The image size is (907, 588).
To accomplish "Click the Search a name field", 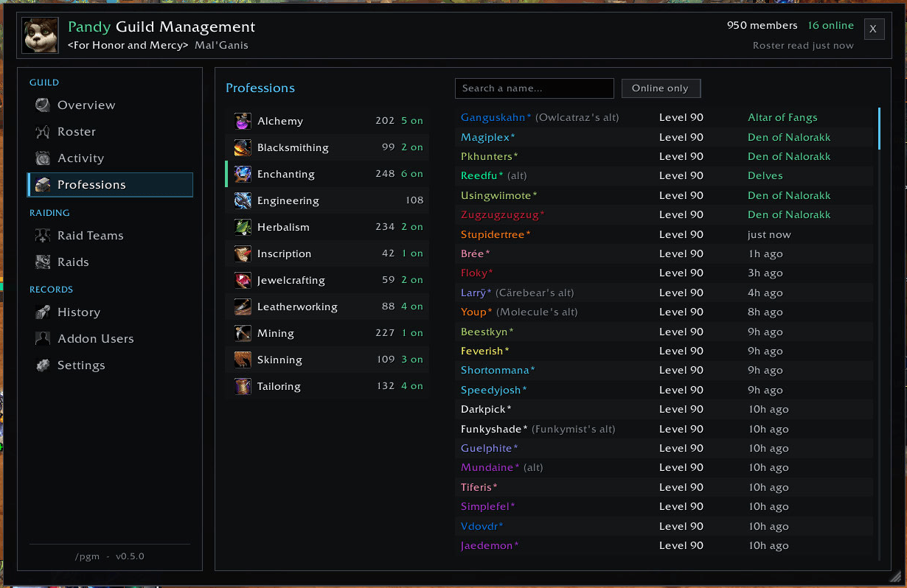I will pos(535,88).
